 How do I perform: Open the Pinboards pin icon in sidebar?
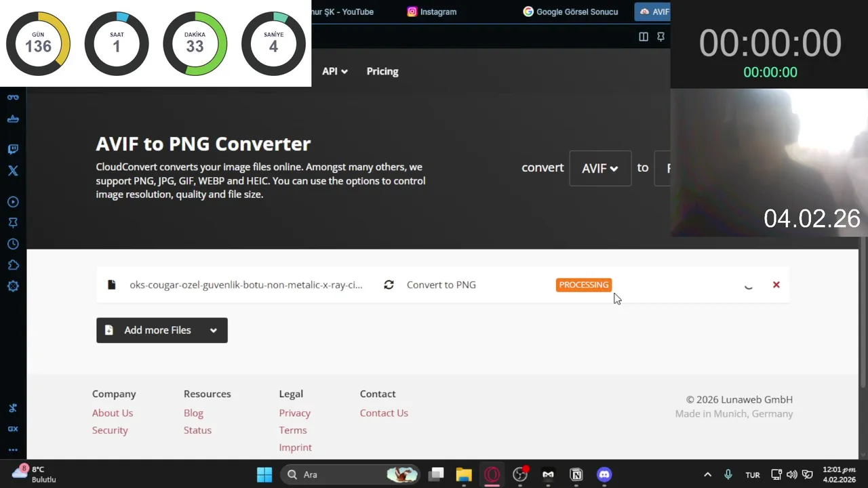13,223
